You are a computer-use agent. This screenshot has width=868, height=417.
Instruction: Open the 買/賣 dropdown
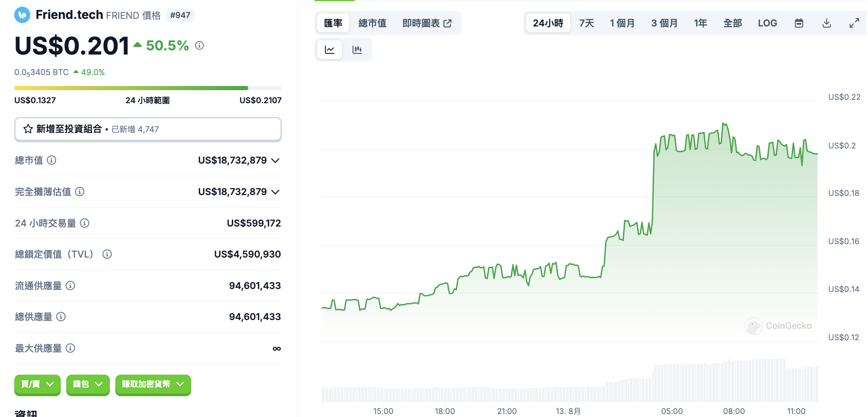[37, 384]
